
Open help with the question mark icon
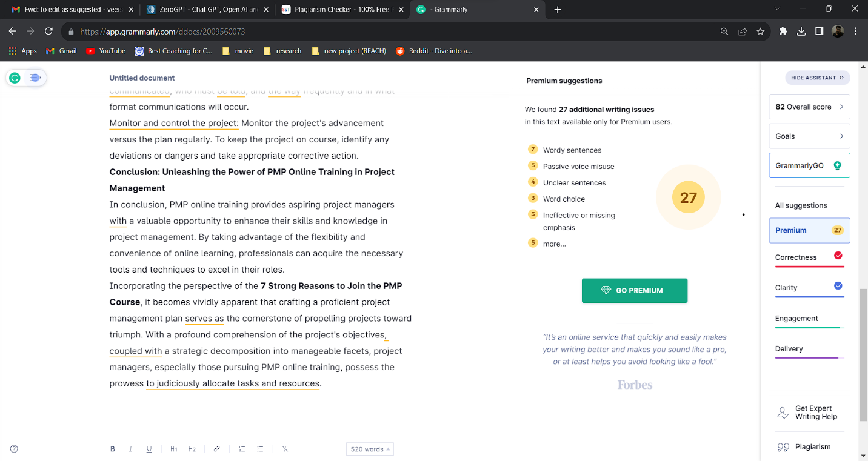pyautogui.click(x=14, y=449)
